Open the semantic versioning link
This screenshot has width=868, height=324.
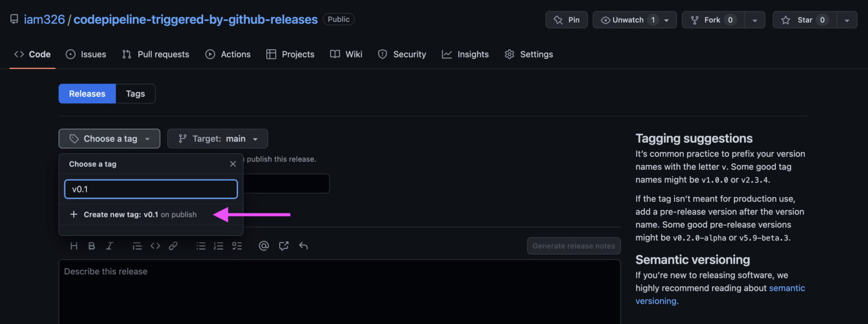721,294
